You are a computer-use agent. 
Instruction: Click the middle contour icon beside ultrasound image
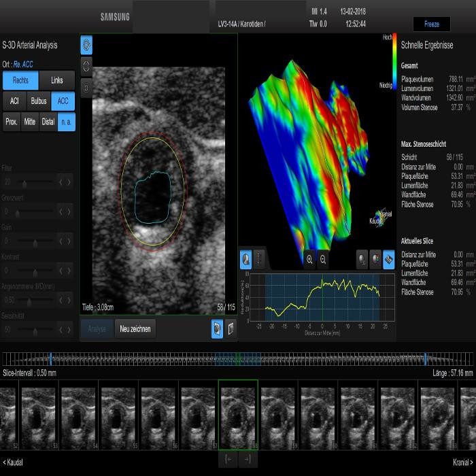pos(86,67)
